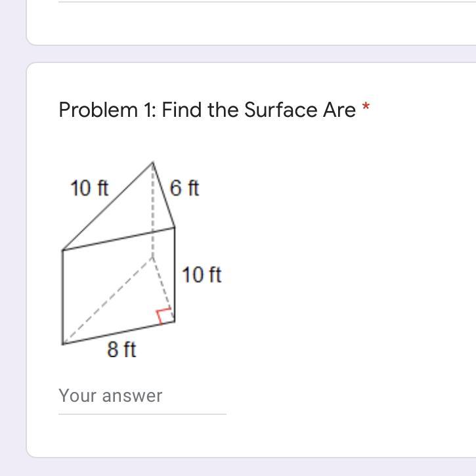Click the 'Problem 1: Find the Surface Are' title

pyautogui.click(x=207, y=110)
